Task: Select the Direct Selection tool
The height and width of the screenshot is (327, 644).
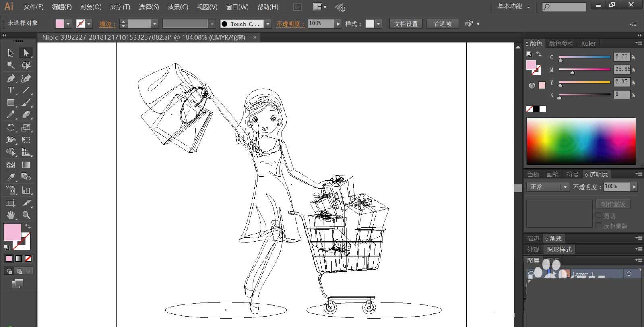Action: pyautogui.click(x=26, y=53)
